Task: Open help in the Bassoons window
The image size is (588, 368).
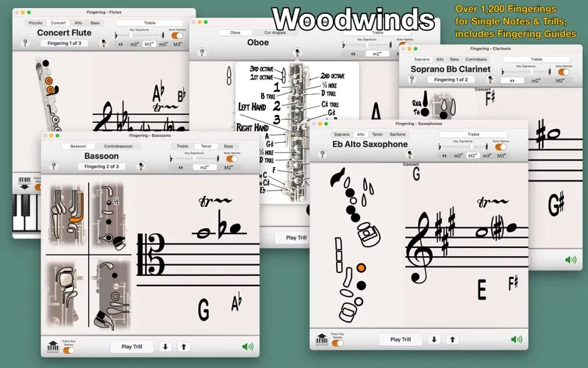Action: 54,166
